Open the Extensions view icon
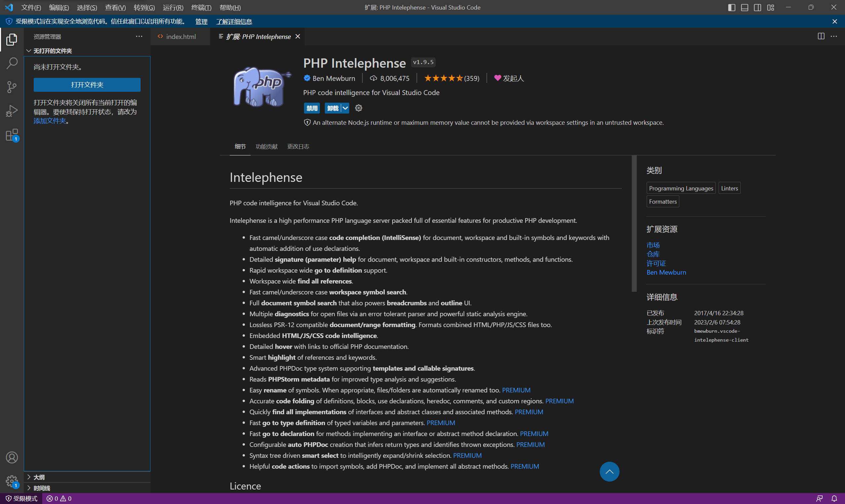The height and width of the screenshot is (504, 845). tap(12, 135)
